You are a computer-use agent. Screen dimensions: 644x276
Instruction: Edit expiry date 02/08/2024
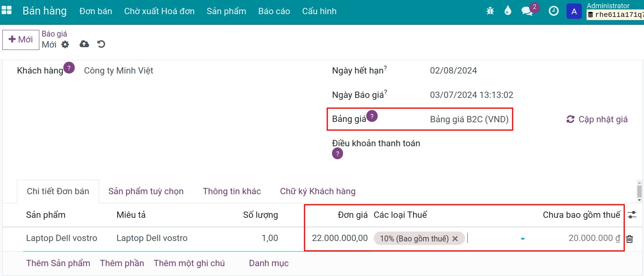[453, 71]
